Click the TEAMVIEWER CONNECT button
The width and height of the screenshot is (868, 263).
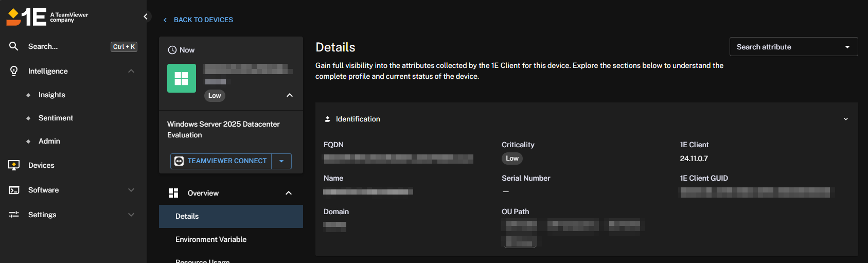pyautogui.click(x=221, y=161)
